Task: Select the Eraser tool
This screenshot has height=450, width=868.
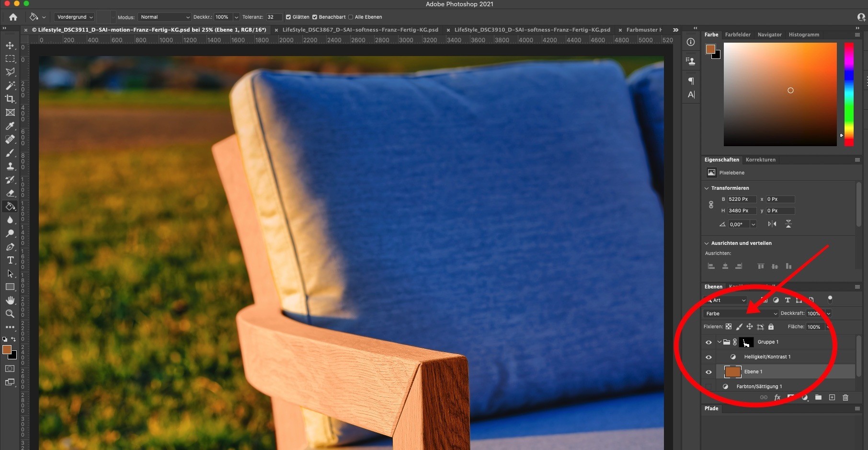Action: pyautogui.click(x=10, y=193)
